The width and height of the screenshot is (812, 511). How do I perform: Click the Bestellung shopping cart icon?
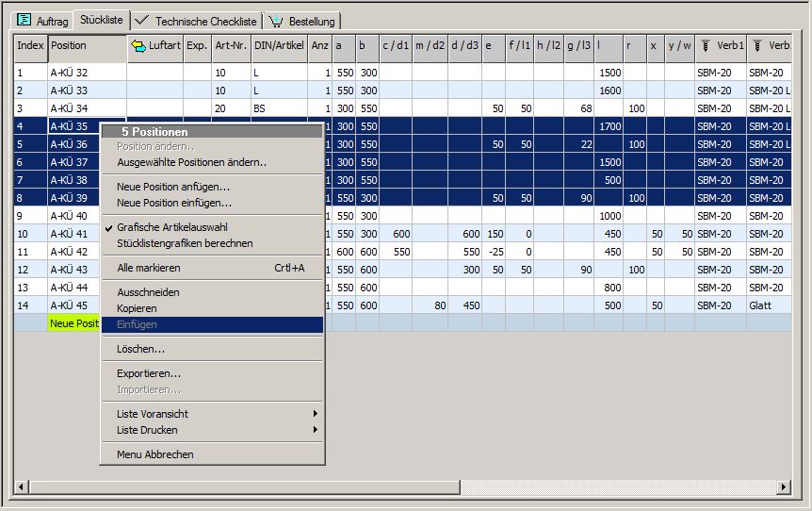276,20
